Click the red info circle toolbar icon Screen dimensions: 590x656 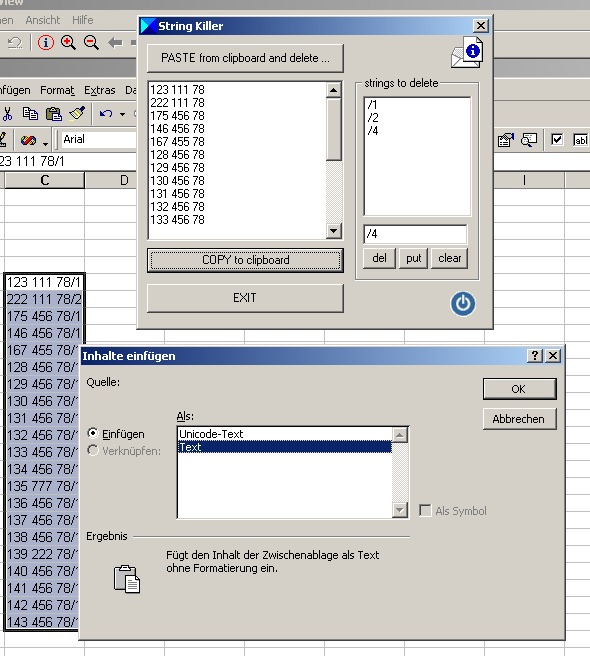46,43
